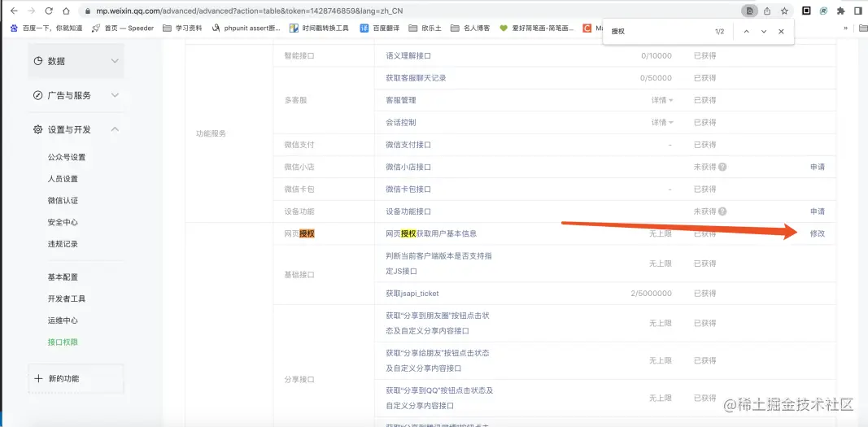Open 违规记录 in sidebar
The width and height of the screenshot is (868, 427).
[63, 244]
